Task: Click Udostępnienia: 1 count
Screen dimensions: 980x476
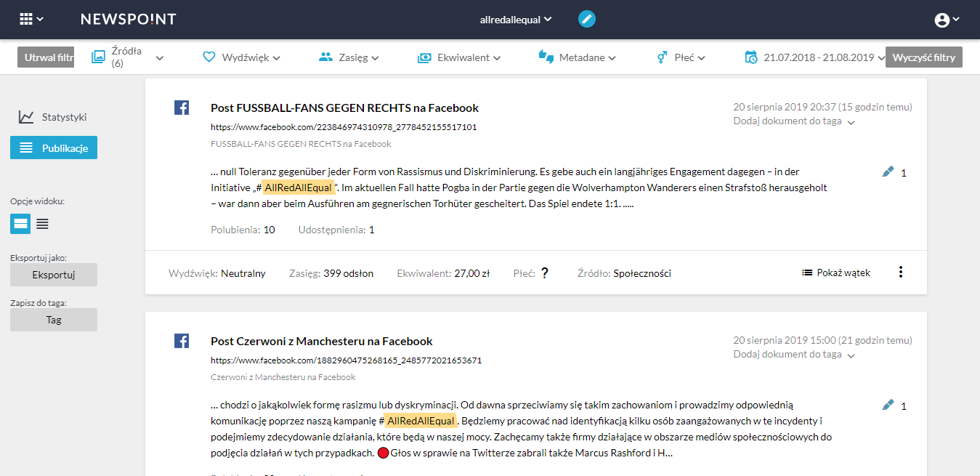Action: pos(336,230)
